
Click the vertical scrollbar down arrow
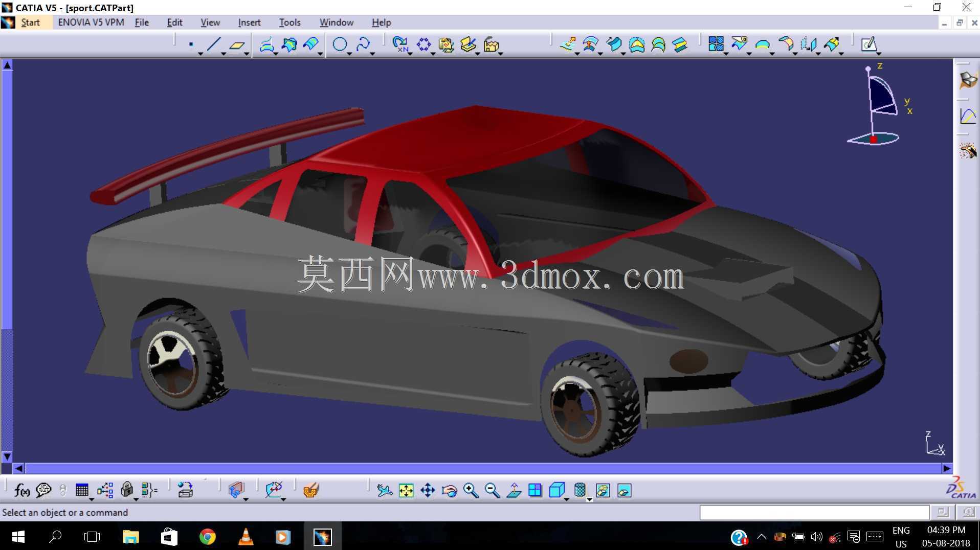pos(7,456)
